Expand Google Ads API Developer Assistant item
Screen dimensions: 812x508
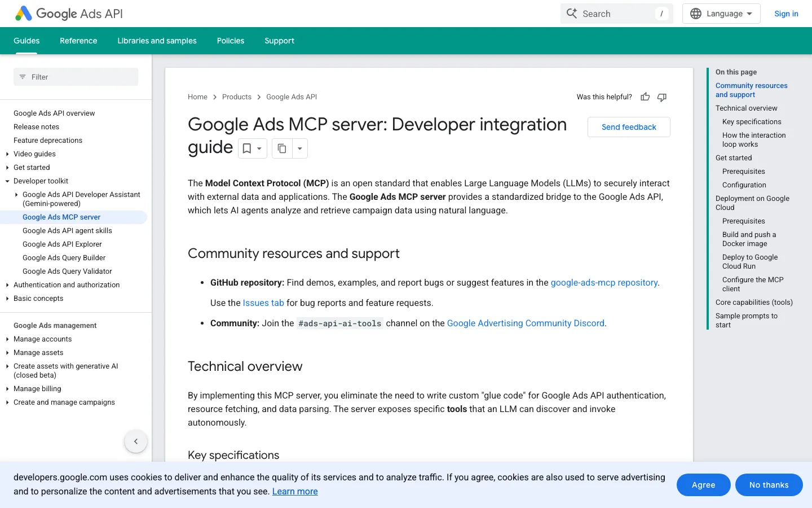(x=16, y=195)
